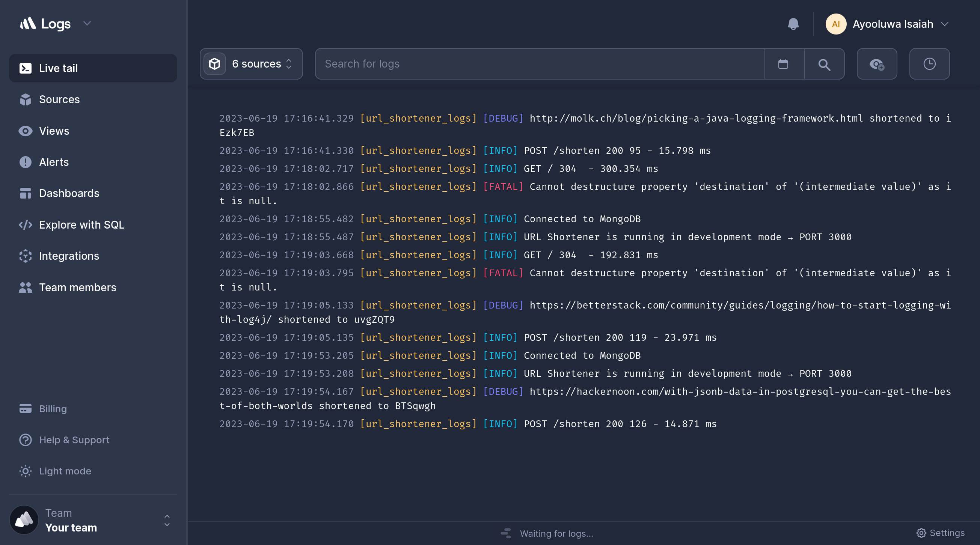
Task: Click the Settings gear icon at bottom right
Action: (x=921, y=533)
